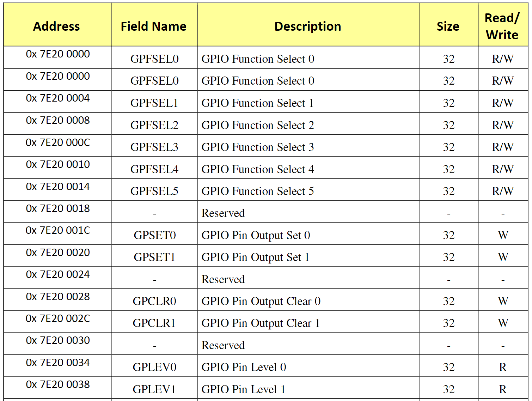Click the GPFSEL5 field name cell
This screenshot has height=401, width=532.
154,191
